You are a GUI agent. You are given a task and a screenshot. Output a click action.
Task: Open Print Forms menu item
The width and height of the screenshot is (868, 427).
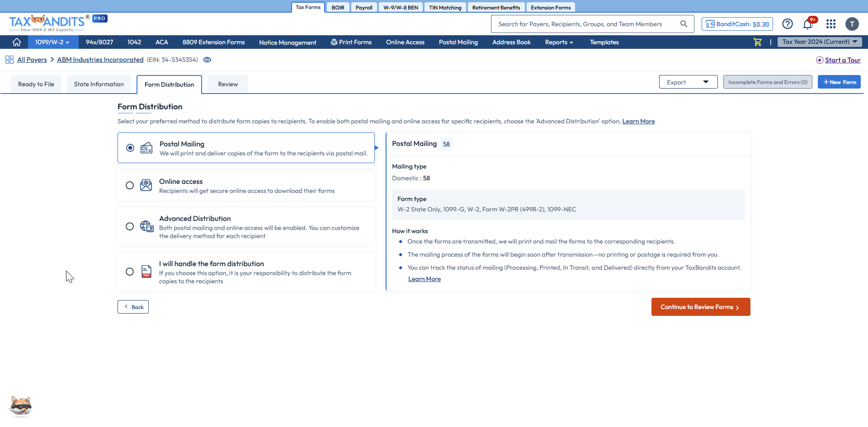(x=351, y=42)
